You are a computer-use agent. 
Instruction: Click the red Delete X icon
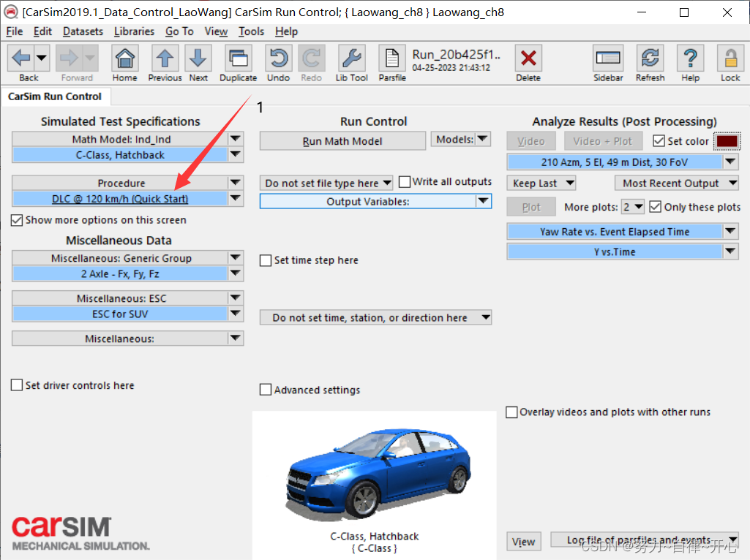coord(528,58)
